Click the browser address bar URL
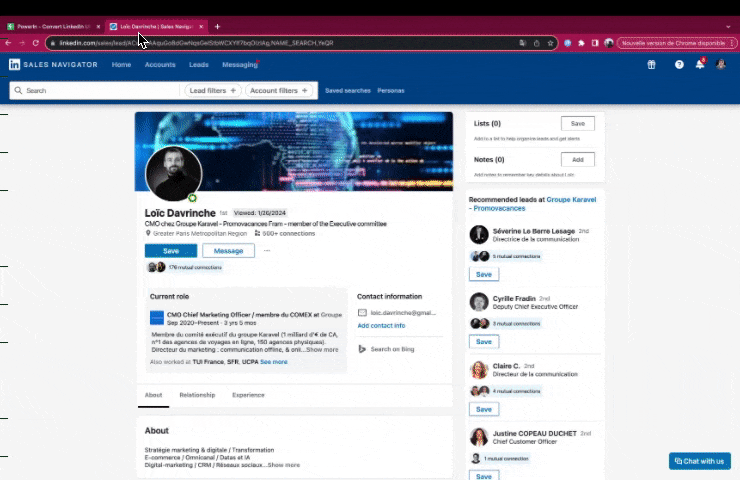Screen dimensions: 740x480 pyautogui.click(x=196, y=43)
